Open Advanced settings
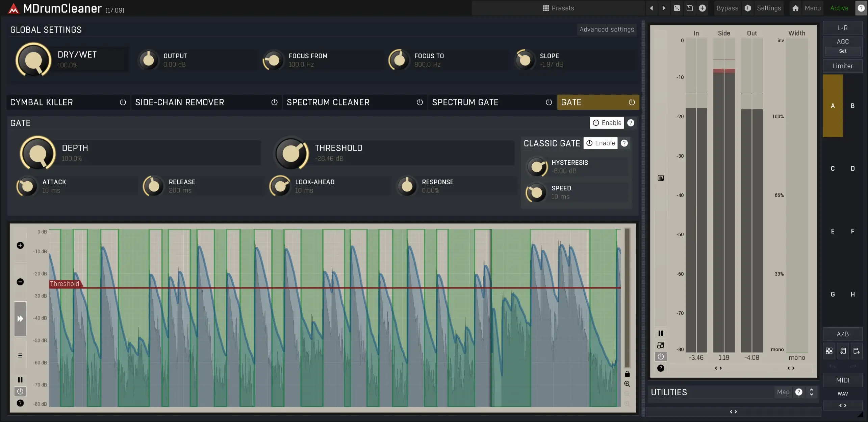The image size is (868, 422). [x=607, y=29]
